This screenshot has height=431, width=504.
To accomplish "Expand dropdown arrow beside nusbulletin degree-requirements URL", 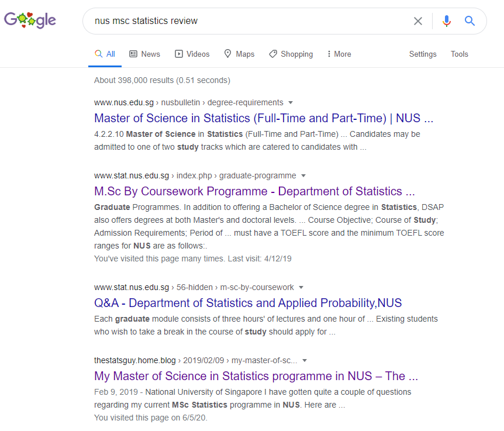I will tap(291, 102).
